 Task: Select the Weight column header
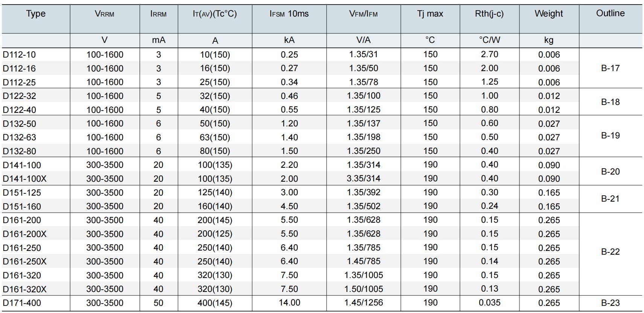(x=548, y=14)
